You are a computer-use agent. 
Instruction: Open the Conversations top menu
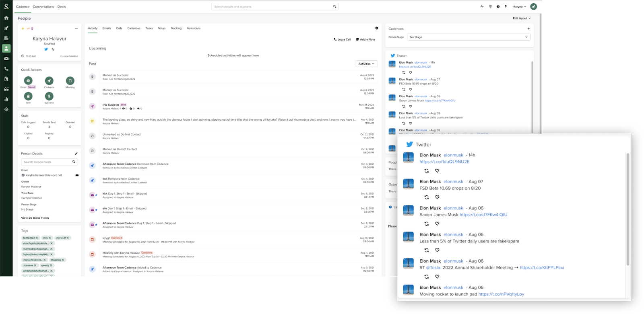[43, 7]
